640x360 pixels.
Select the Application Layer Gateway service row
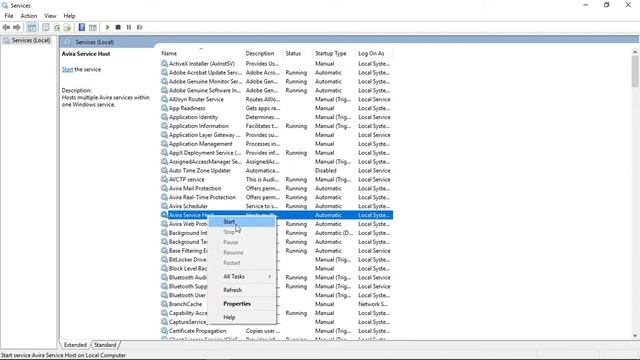(276, 135)
